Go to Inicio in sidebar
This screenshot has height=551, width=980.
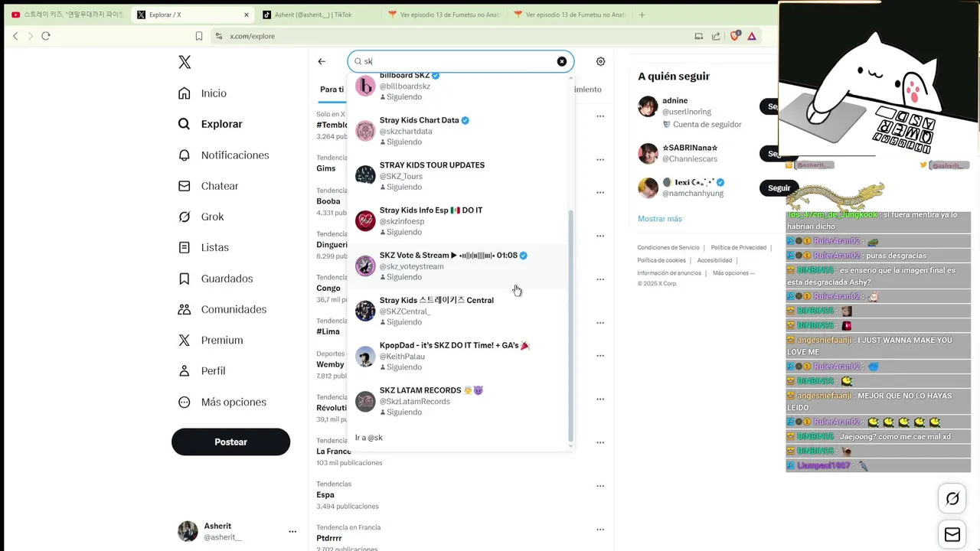[203, 93]
